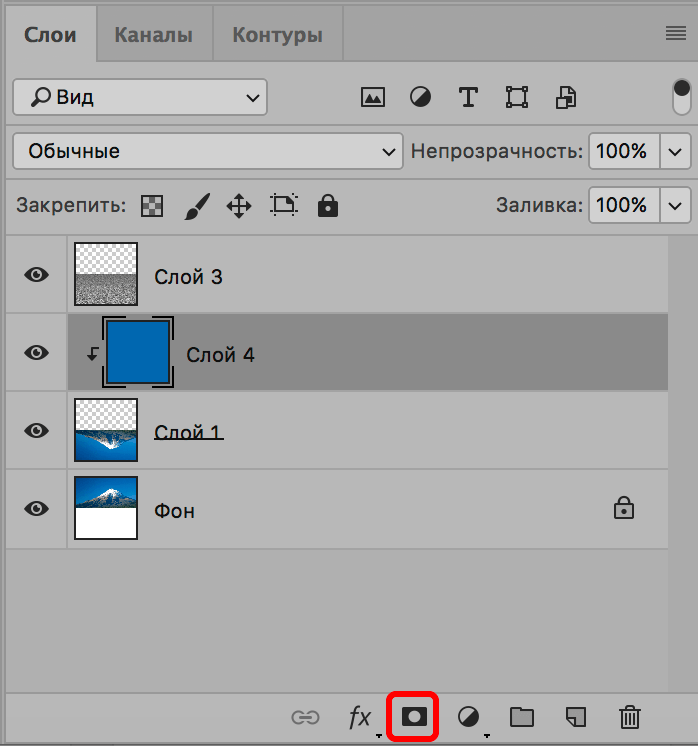Lock image pixels brush icon
The width and height of the screenshot is (698, 746).
coord(197,206)
